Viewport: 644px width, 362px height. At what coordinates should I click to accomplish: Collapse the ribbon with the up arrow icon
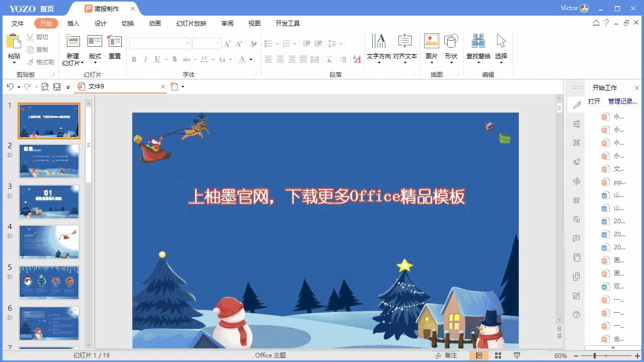tap(596, 23)
